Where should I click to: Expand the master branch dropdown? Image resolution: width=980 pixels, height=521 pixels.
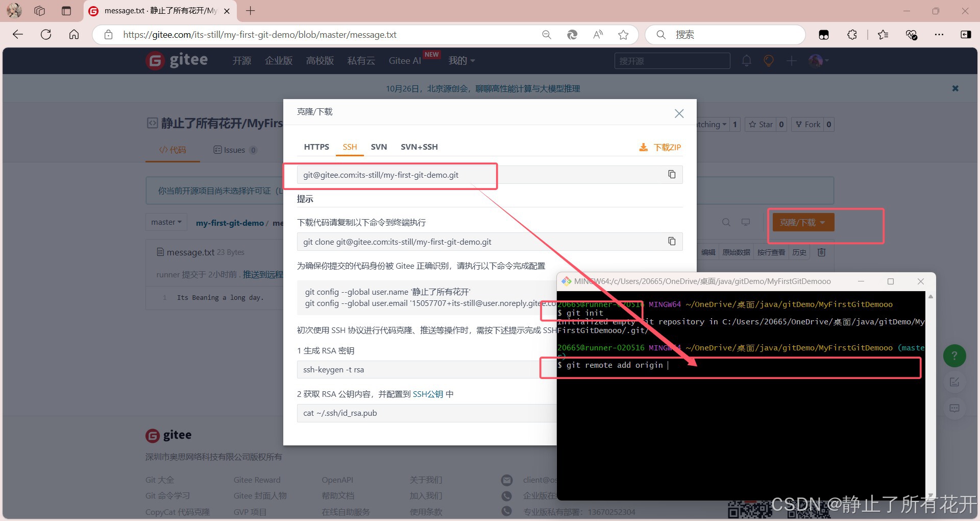tap(166, 222)
